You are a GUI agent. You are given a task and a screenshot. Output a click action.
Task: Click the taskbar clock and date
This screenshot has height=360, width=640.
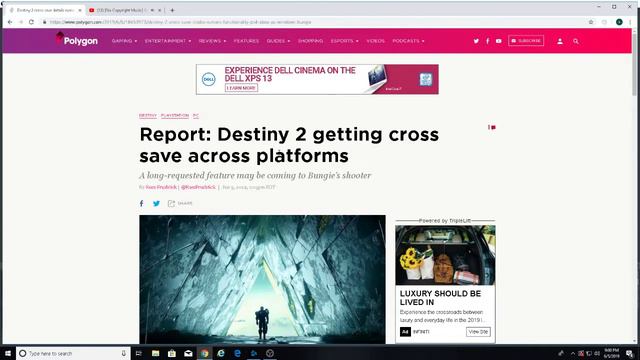[611, 353]
